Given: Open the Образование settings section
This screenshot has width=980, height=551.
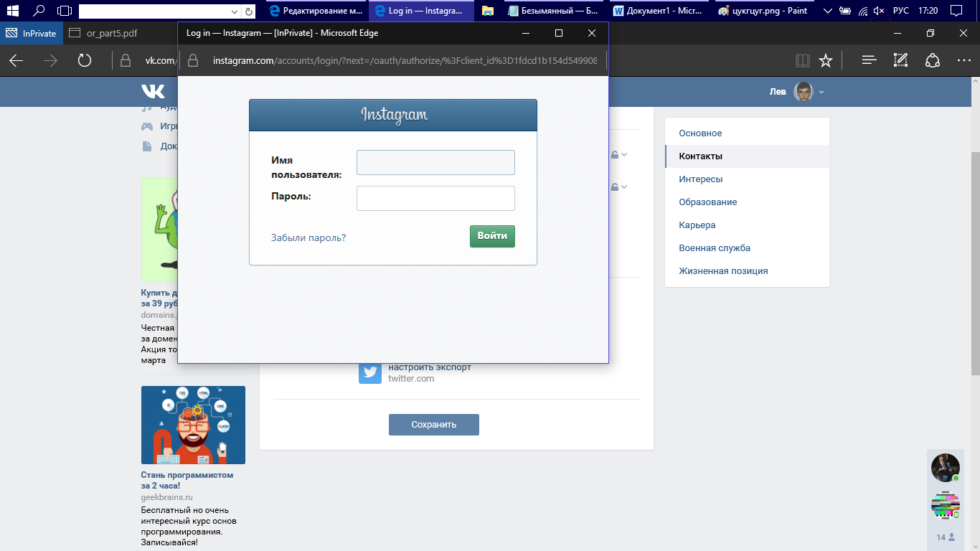Looking at the screenshot, I should click(747, 202).
